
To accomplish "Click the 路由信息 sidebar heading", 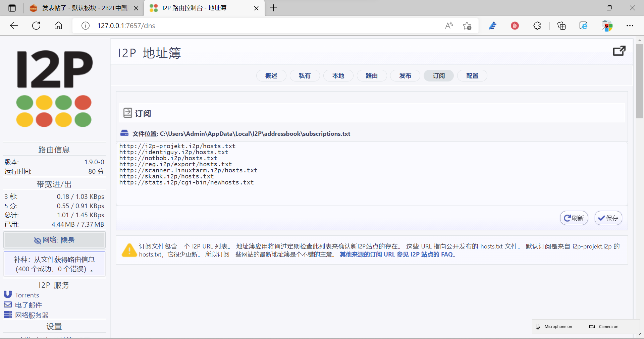I will pos(54,150).
